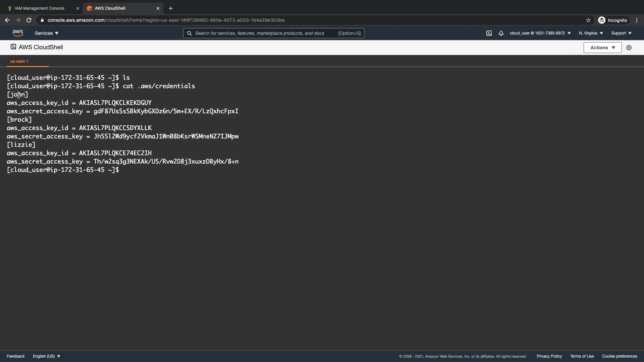Open the N. Virginia region selector
The width and height of the screenshot is (644, 362).
[591, 33]
